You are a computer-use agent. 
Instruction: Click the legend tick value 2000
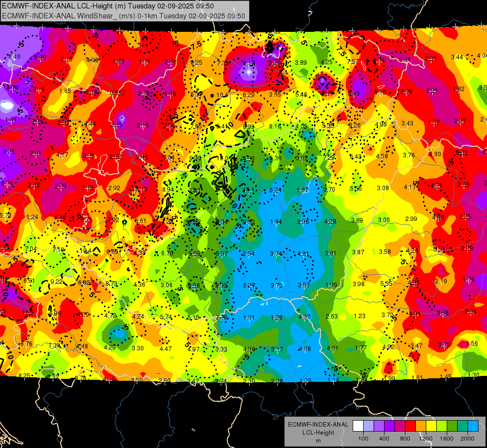pyautogui.click(x=468, y=439)
